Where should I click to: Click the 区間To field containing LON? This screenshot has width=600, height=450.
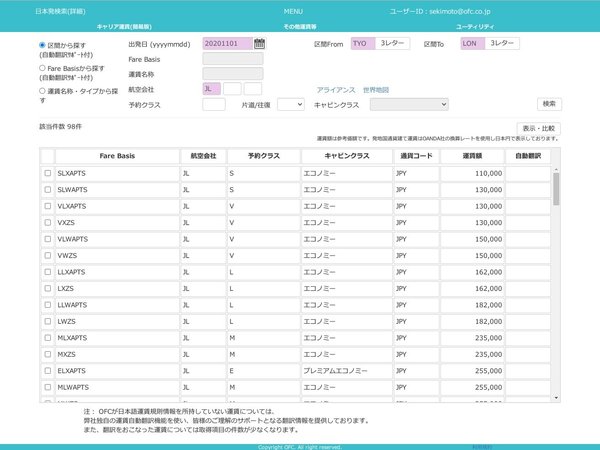[x=473, y=43]
